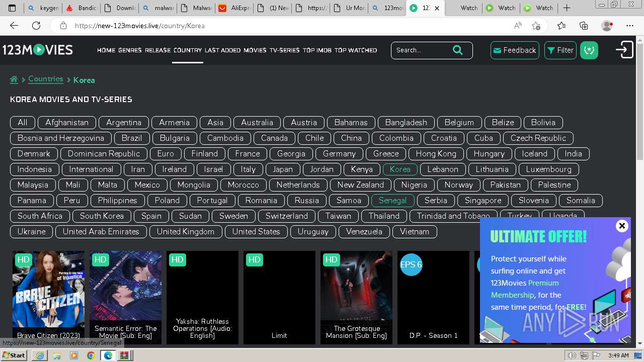This screenshot has height=362, width=644.
Task: Open GENRES nav menu item
Action: (130, 50)
